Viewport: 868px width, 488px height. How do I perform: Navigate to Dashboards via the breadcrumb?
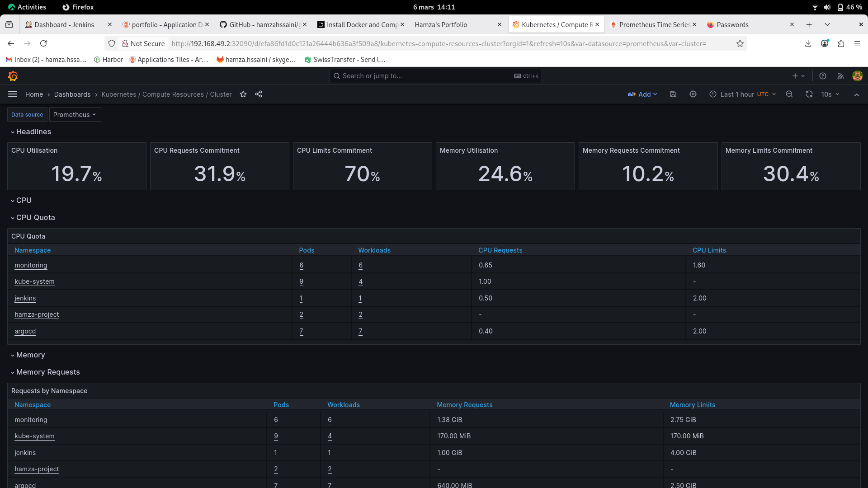click(72, 94)
